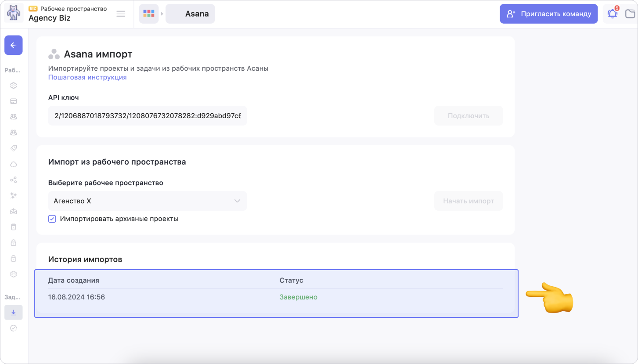Open the tags icon in sidebar
638x364 pixels.
(14, 148)
